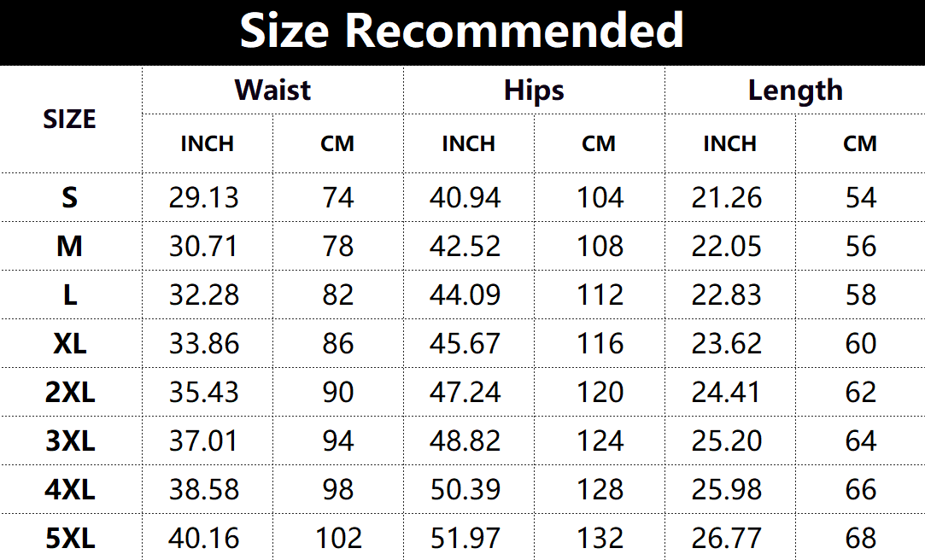The width and height of the screenshot is (925, 560).
Task: Click the 68 length cm value
Action: (x=860, y=539)
